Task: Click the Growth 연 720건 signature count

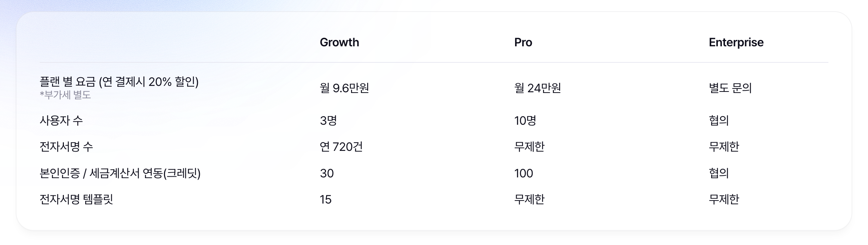Action: click(x=341, y=147)
